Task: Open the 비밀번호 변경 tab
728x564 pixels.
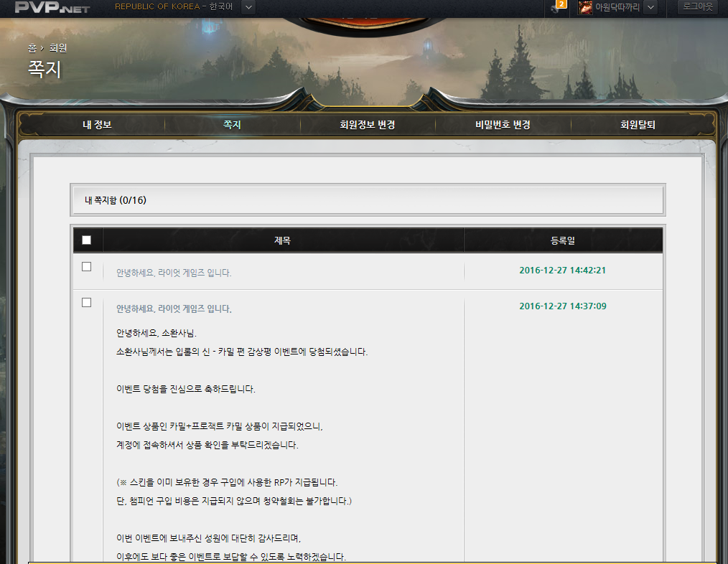Action: (503, 124)
